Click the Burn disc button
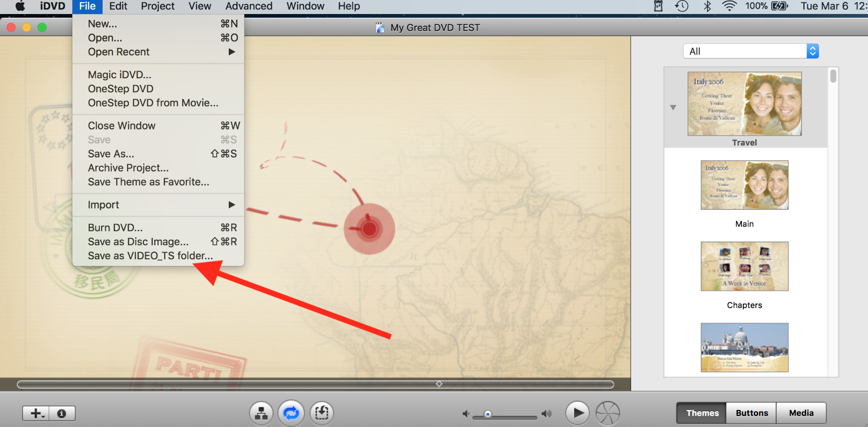This screenshot has width=868, height=427. coord(608,413)
